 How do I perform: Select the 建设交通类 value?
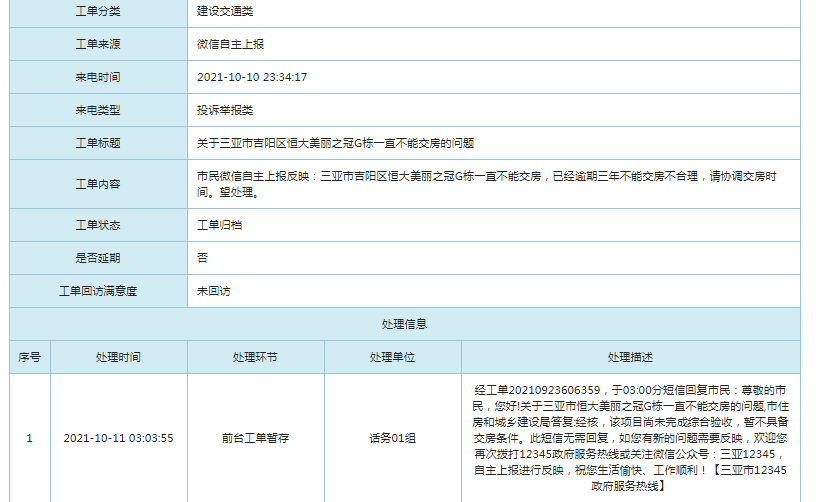click(x=225, y=11)
